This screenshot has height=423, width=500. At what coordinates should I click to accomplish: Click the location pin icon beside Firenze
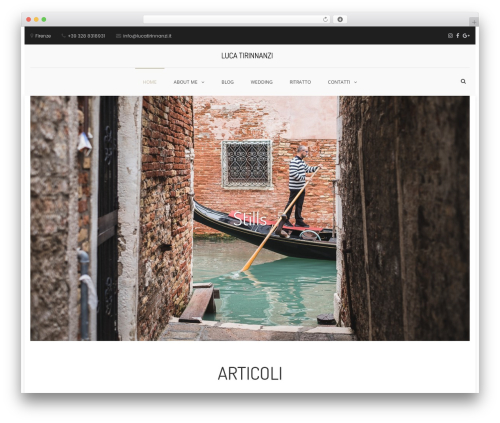[32, 36]
